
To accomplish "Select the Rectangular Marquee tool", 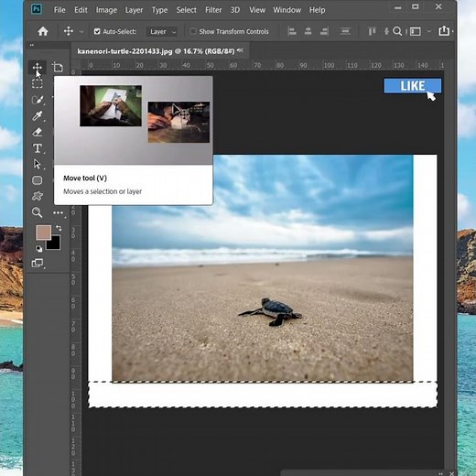I will click(x=38, y=83).
